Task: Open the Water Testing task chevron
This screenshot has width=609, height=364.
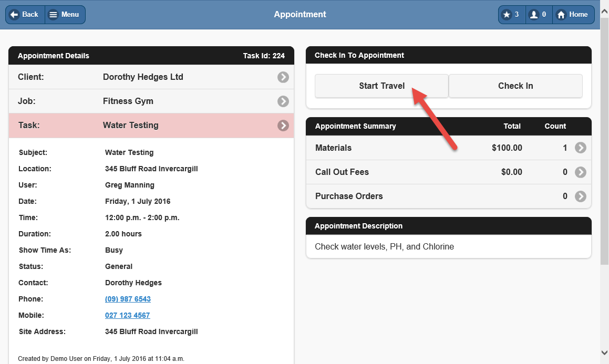Action: pyautogui.click(x=283, y=126)
